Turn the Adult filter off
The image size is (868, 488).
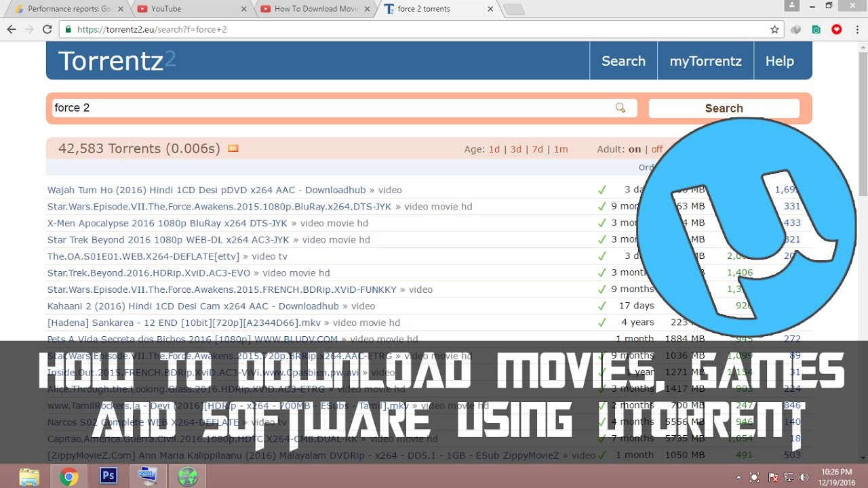point(657,149)
